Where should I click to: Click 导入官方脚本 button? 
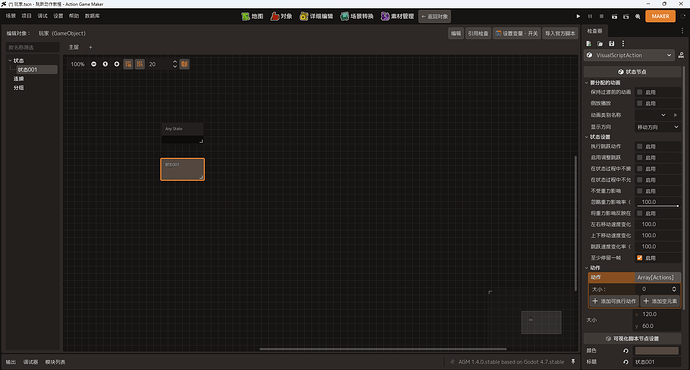(560, 33)
